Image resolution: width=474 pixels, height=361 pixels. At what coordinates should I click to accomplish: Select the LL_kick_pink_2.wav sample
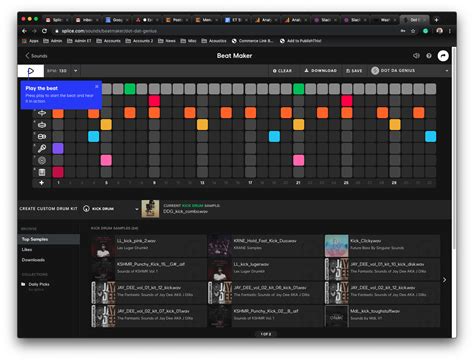pyautogui.click(x=149, y=246)
